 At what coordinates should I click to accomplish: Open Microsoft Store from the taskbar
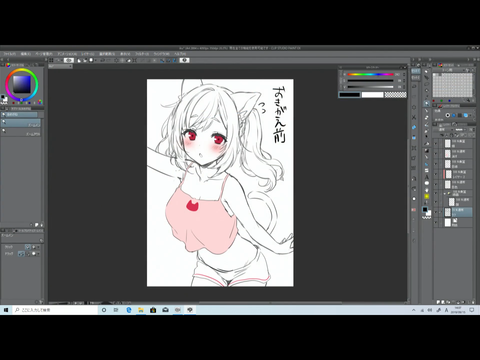[153, 310]
